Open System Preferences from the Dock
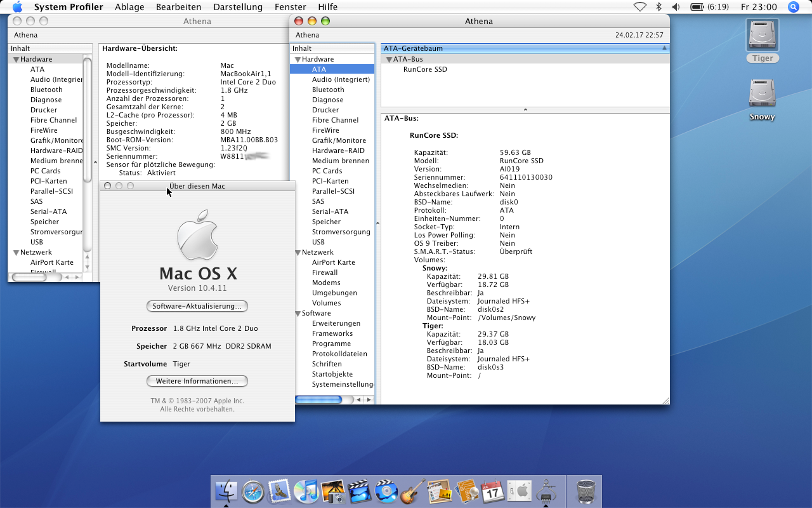The height and width of the screenshot is (508, 812). click(x=519, y=491)
